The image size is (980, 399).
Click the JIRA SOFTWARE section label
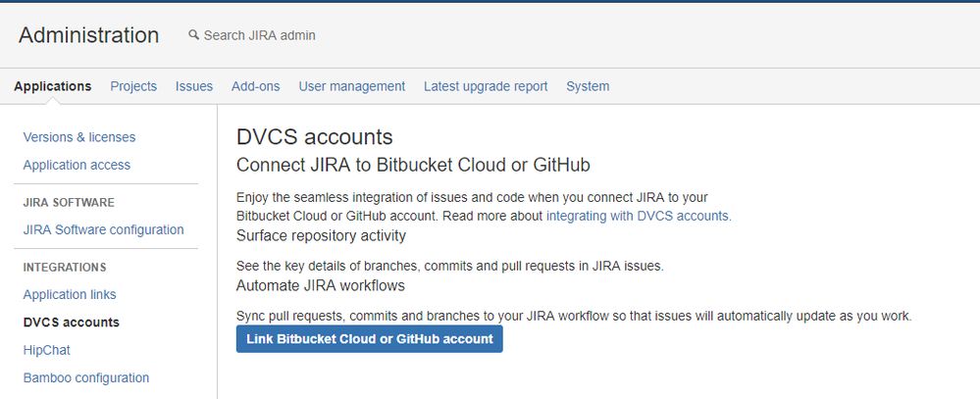(69, 202)
